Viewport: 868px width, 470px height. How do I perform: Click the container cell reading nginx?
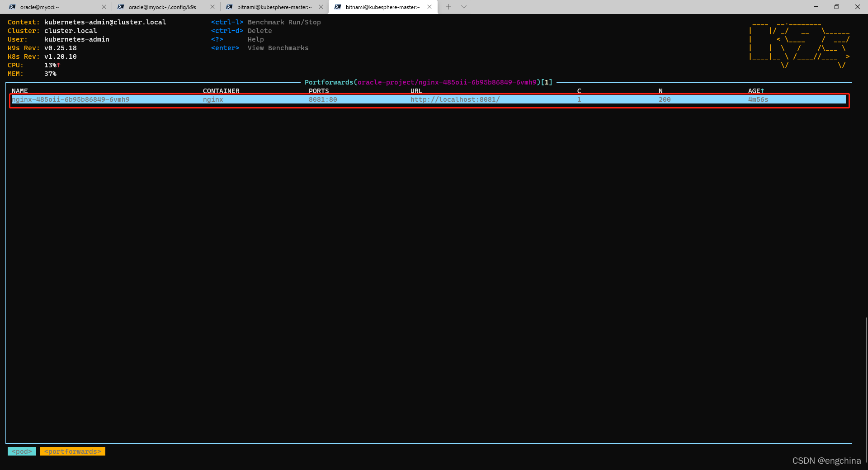(x=213, y=99)
